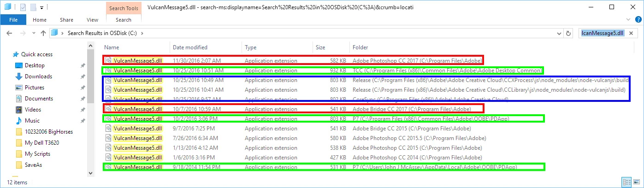Open the Help question mark icon
This screenshot has width=644, height=188.
click(638, 20)
